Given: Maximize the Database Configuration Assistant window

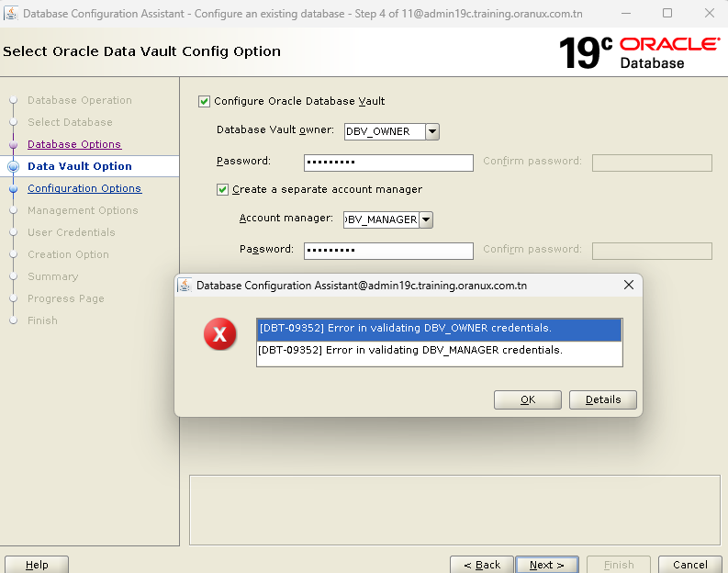Looking at the screenshot, I should tap(667, 13).
